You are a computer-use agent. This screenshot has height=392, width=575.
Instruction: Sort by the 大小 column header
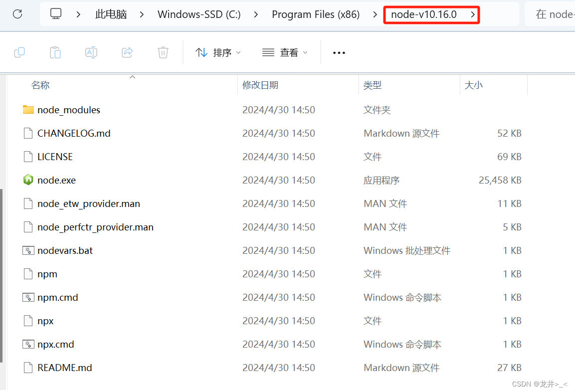click(473, 85)
